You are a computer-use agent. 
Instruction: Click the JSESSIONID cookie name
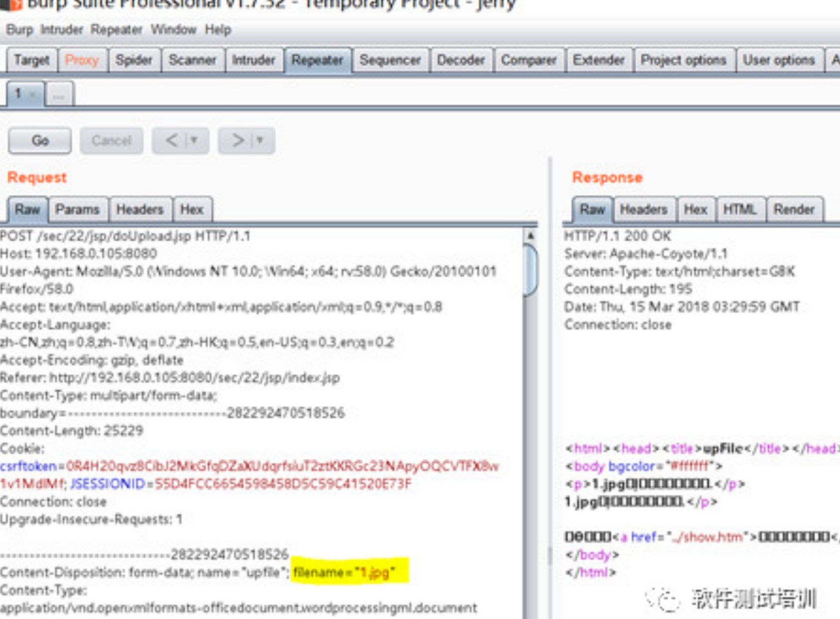click(x=107, y=484)
